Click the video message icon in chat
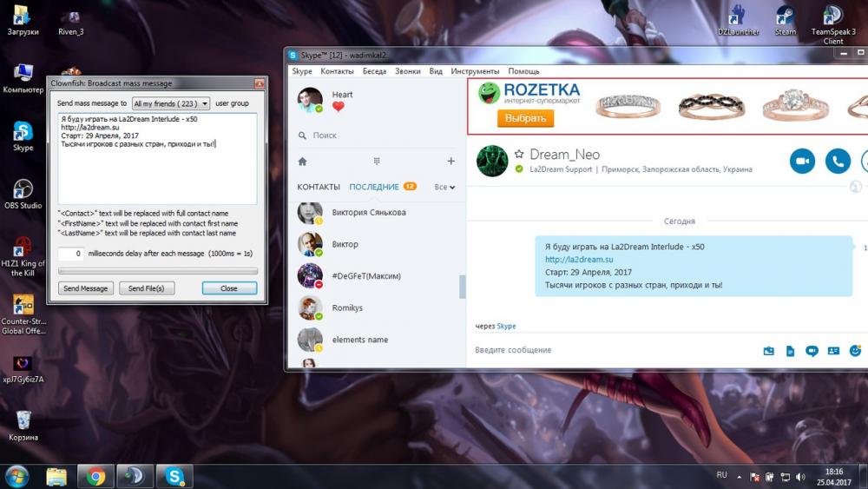 pos(812,351)
